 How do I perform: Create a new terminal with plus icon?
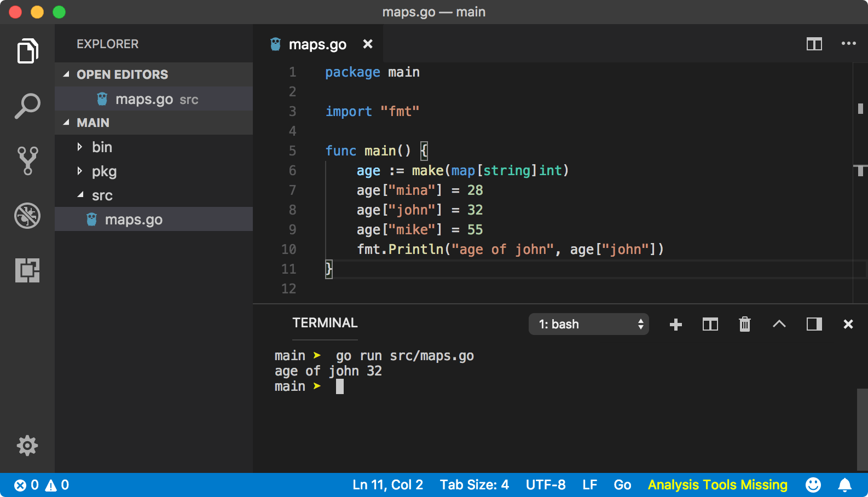coord(676,325)
